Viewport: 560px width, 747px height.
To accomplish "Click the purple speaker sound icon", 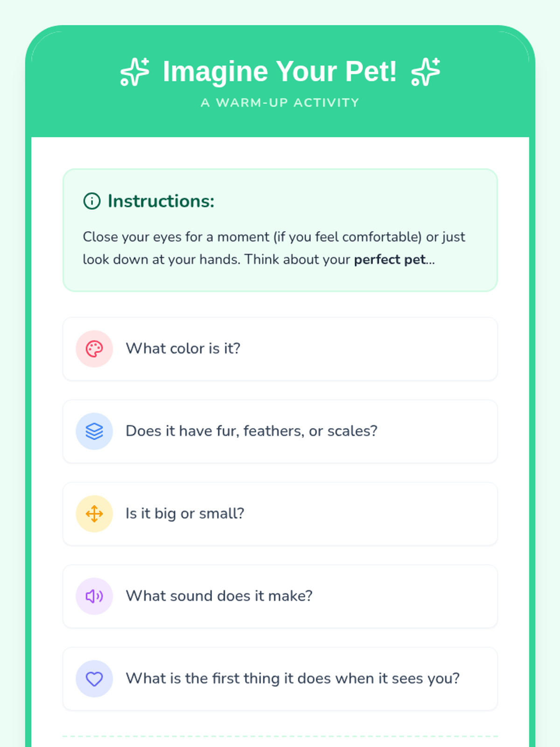I will coord(94,596).
